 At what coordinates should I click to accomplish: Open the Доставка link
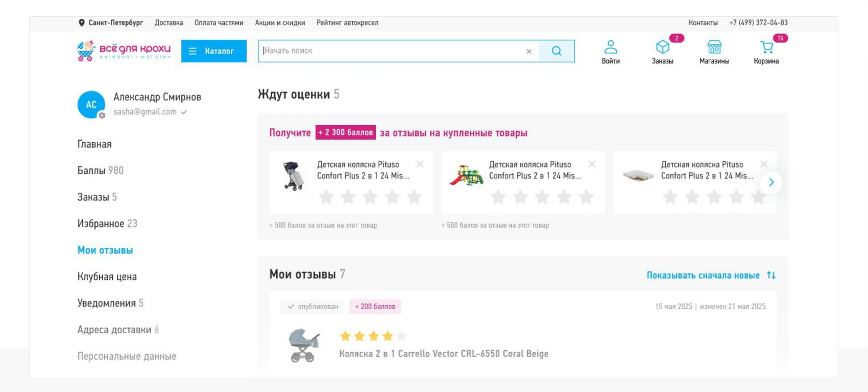169,23
